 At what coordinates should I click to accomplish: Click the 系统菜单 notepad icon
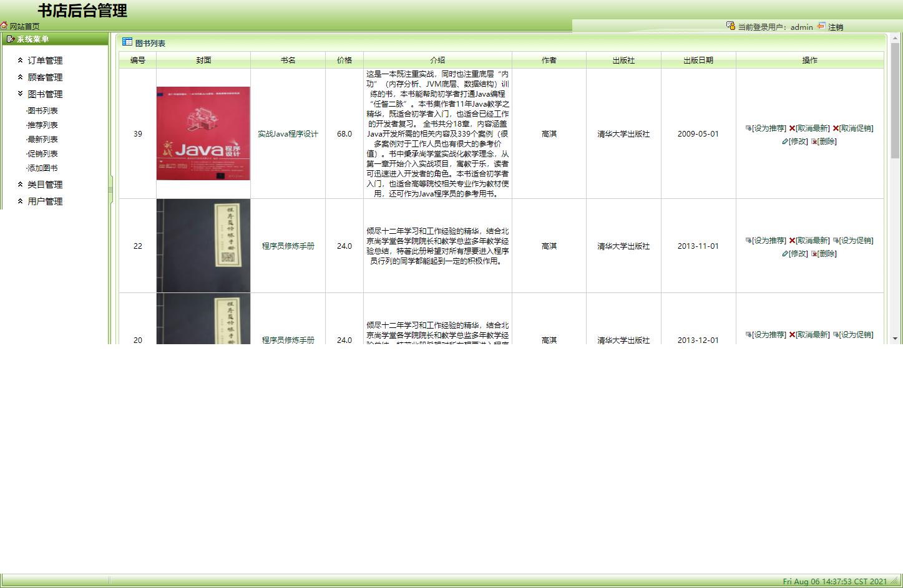click(9, 39)
